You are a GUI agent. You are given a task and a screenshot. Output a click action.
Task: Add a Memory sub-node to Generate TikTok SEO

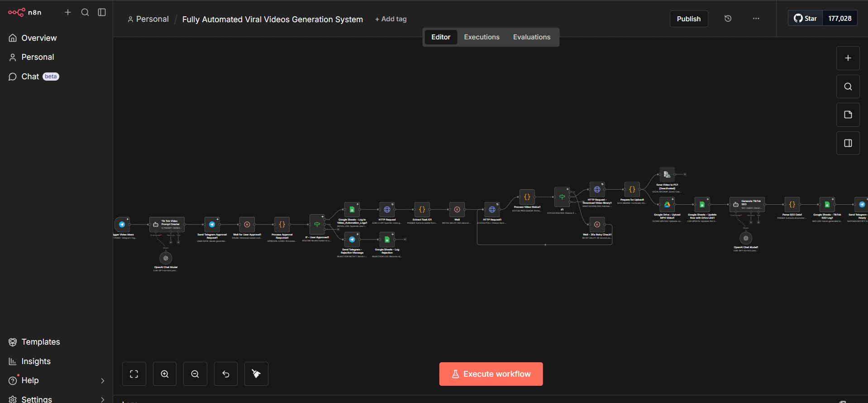[x=751, y=222]
